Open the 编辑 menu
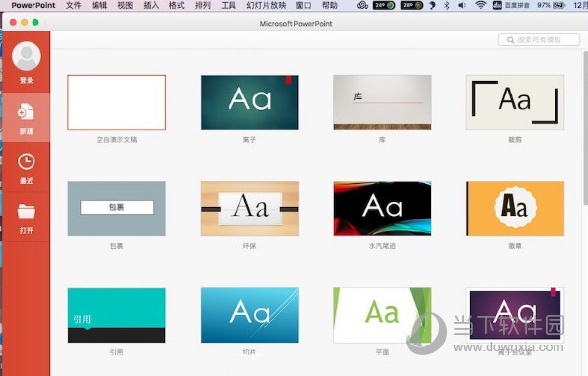Image resolution: width=588 pixels, height=376 pixels. (99, 5)
